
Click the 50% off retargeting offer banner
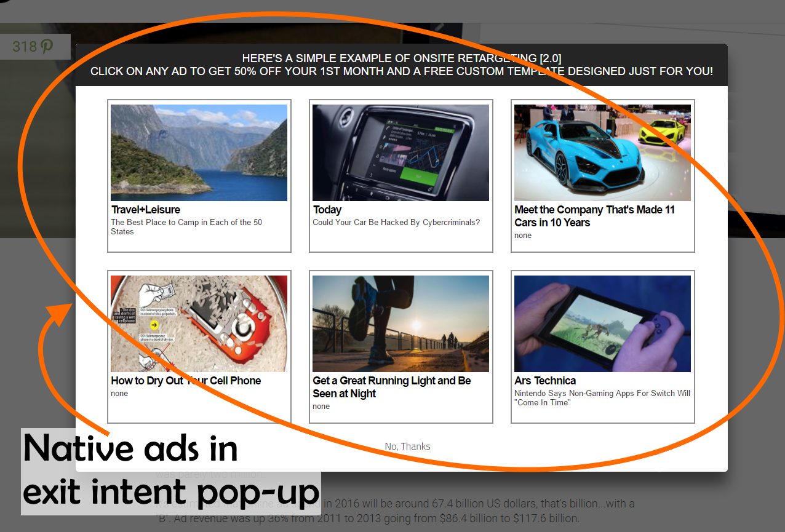[400, 65]
